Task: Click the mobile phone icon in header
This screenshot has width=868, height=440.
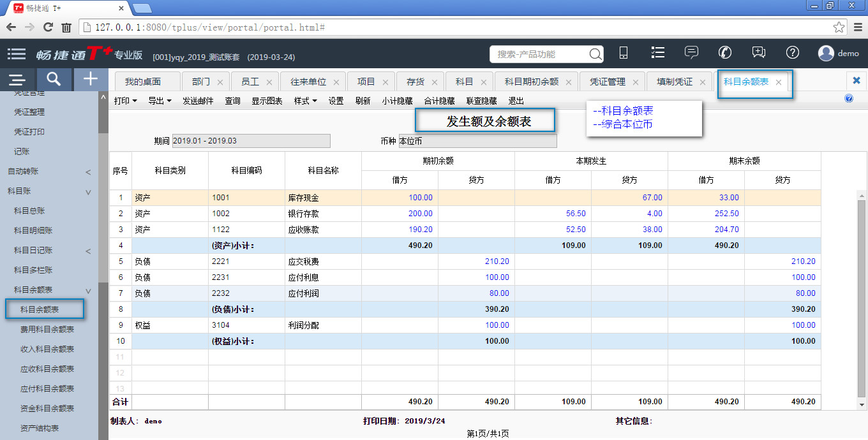Action: coord(624,54)
